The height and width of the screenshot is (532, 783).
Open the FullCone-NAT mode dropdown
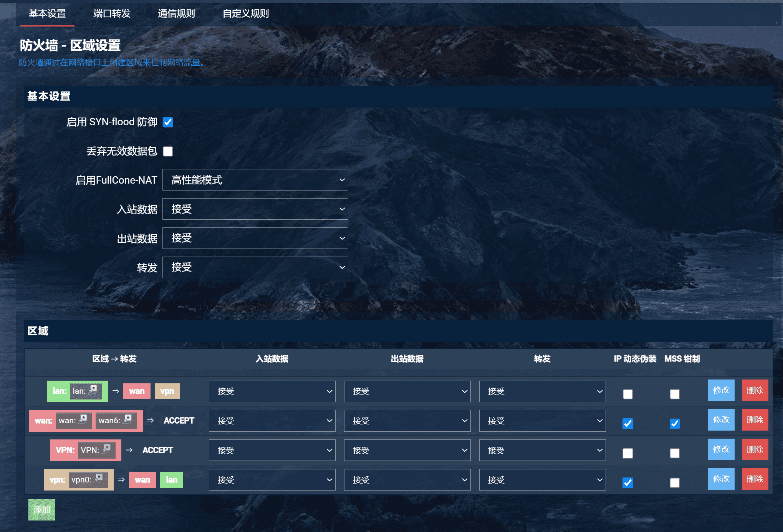[x=255, y=180]
